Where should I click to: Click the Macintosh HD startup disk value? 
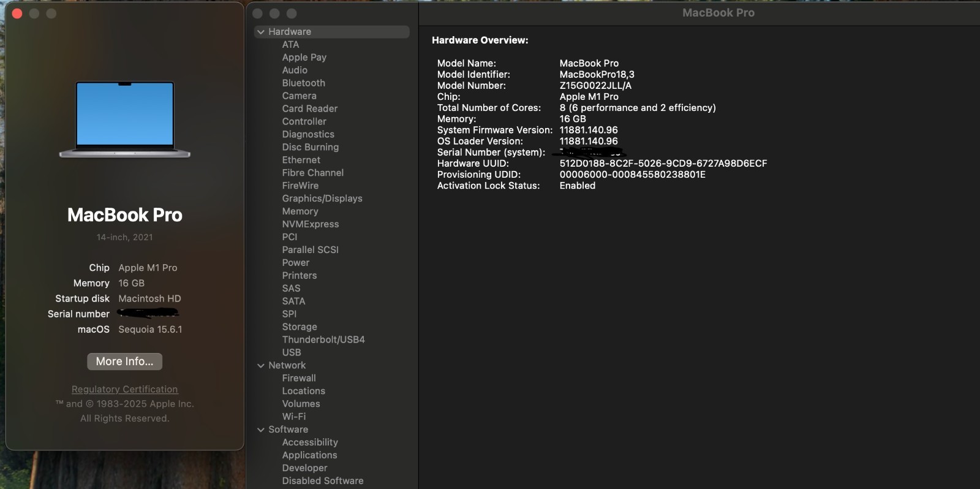pos(149,299)
